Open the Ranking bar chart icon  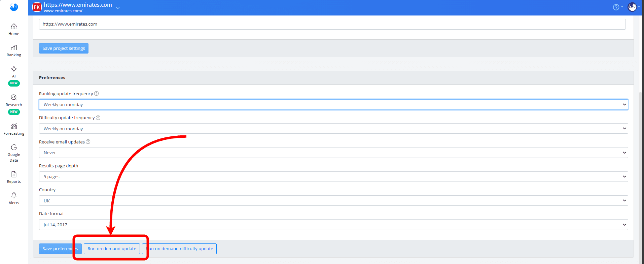[x=14, y=47]
